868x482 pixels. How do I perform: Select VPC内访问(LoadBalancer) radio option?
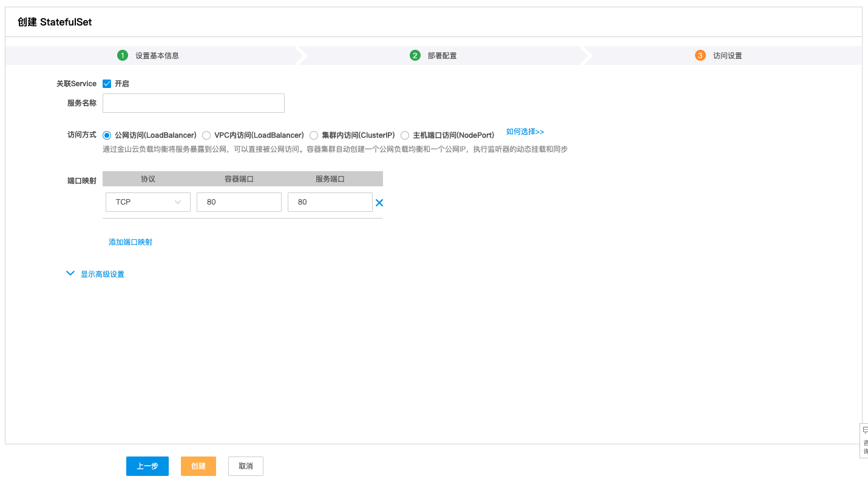point(206,135)
